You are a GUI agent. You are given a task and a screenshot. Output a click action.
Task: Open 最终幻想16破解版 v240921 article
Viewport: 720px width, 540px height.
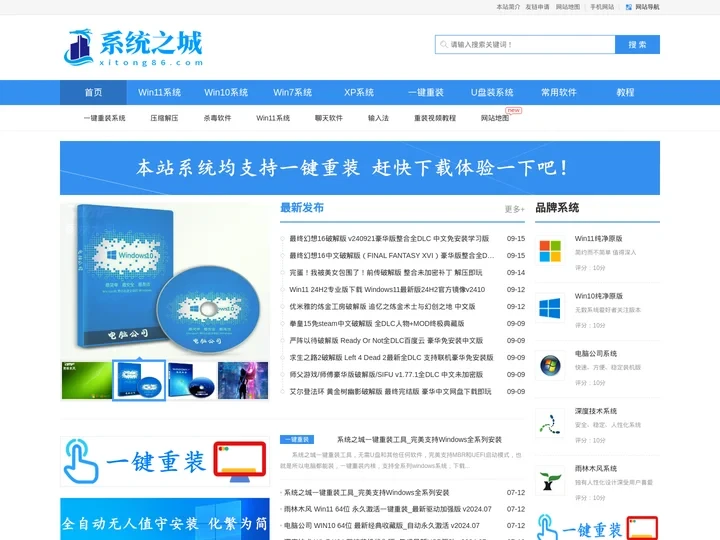pyautogui.click(x=389, y=239)
